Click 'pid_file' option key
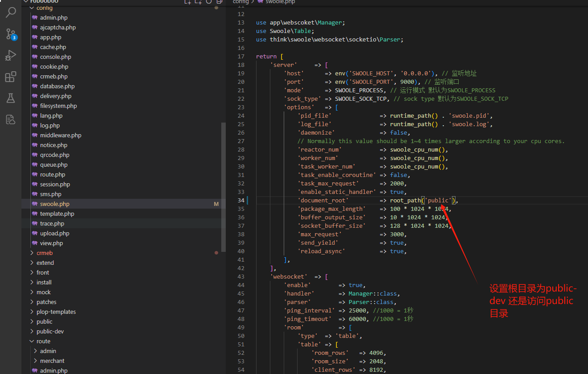Viewport: 588px width, 374px height. tap(314, 115)
